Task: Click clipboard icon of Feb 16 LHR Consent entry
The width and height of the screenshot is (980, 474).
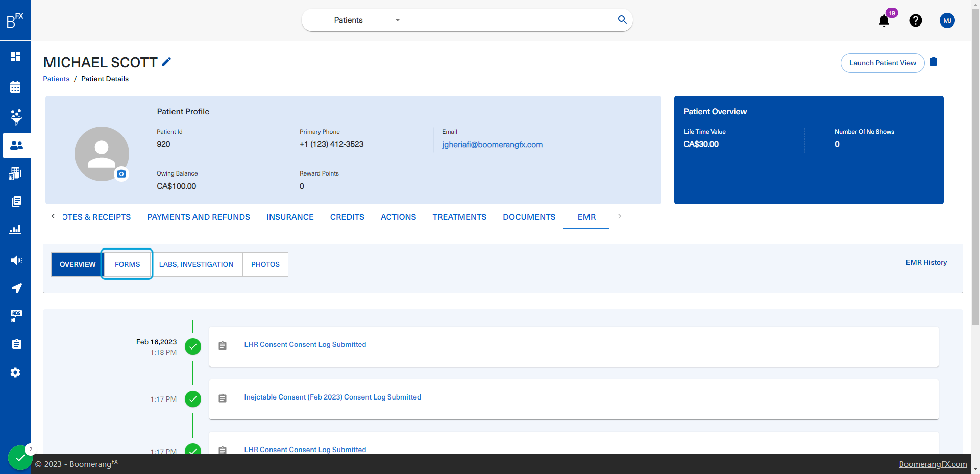Action: click(223, 346)
